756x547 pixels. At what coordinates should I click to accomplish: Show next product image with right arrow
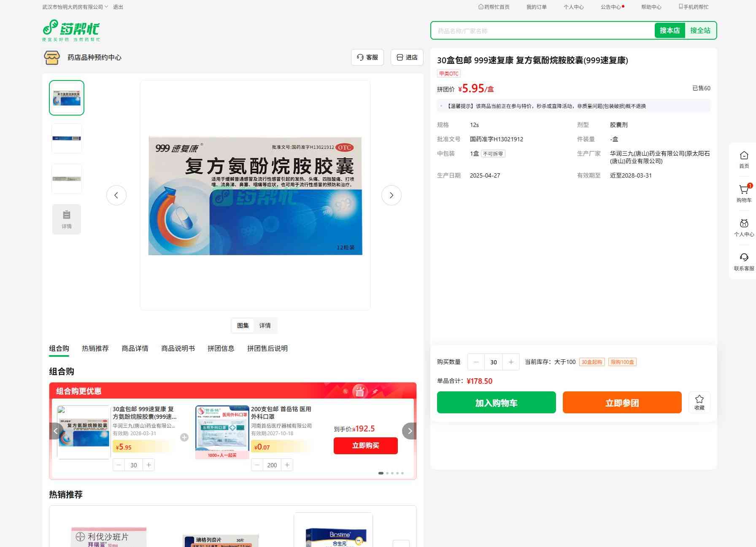click(x=391, y=195)
